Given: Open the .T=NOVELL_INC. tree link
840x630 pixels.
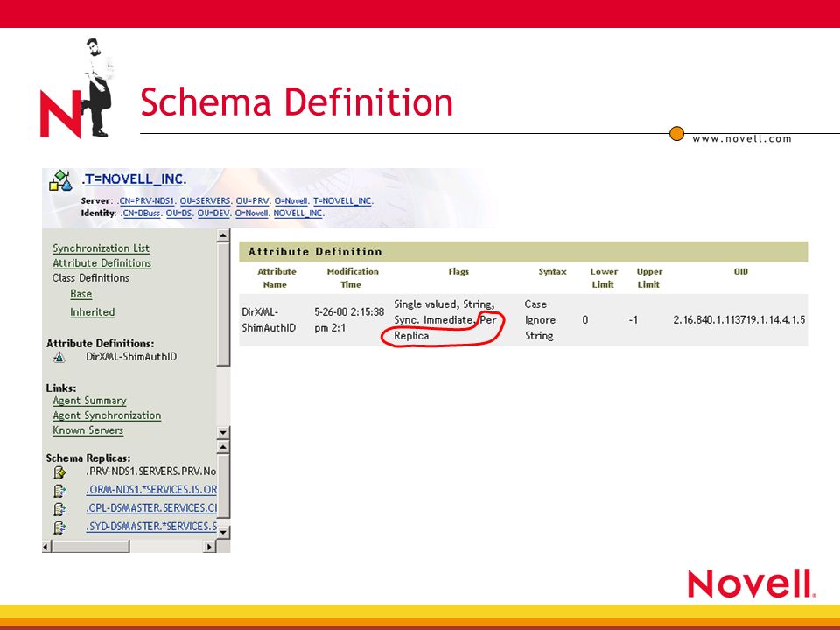Looking at the screenshot, I should 134,178.
